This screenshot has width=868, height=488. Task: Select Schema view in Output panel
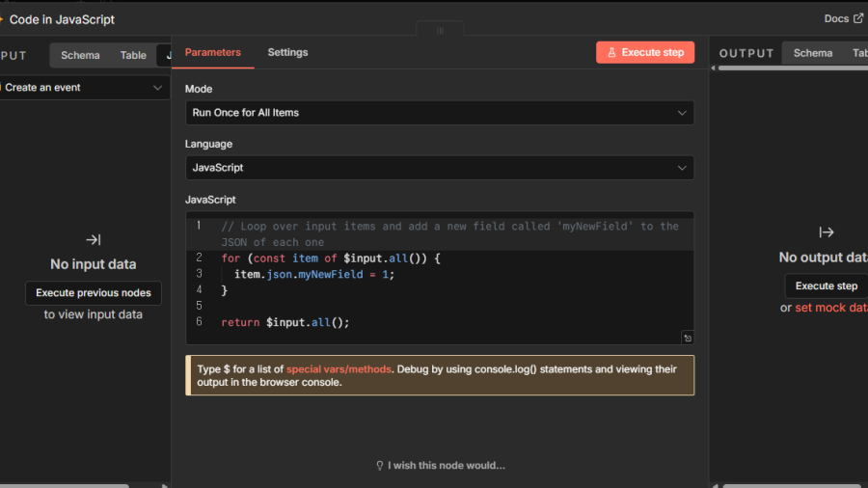pos(812,53)
